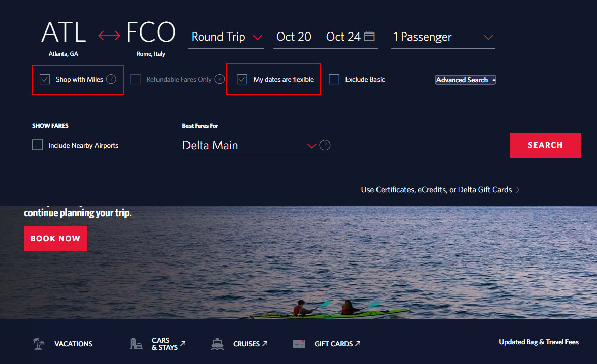
Task: Uncheck Shop with Miles checkbox
Action: pos(45,79)
